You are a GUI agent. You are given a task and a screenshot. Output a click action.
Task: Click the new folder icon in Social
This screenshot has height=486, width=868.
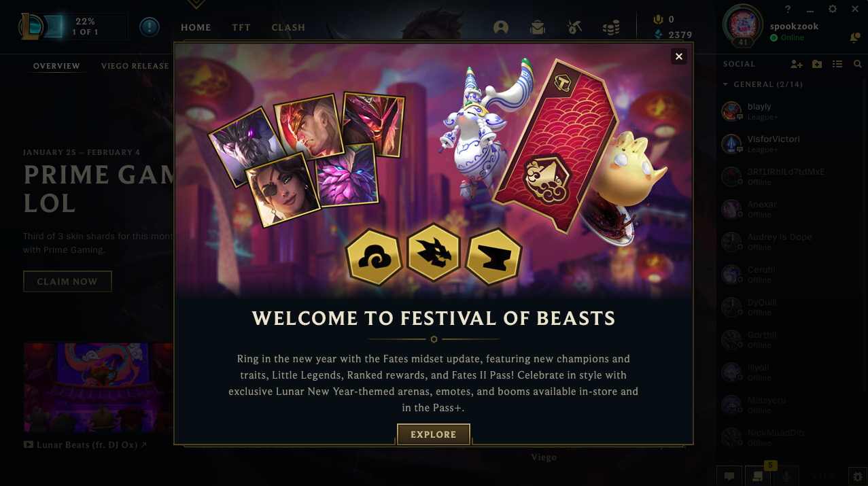pos(817,64)
